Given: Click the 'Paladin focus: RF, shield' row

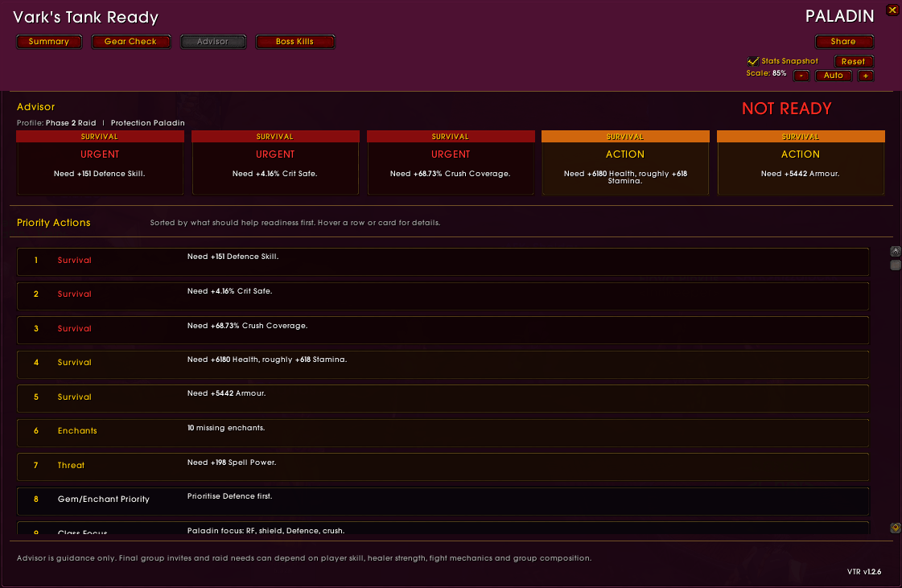Looking at the screenshot, I should 443,528.
